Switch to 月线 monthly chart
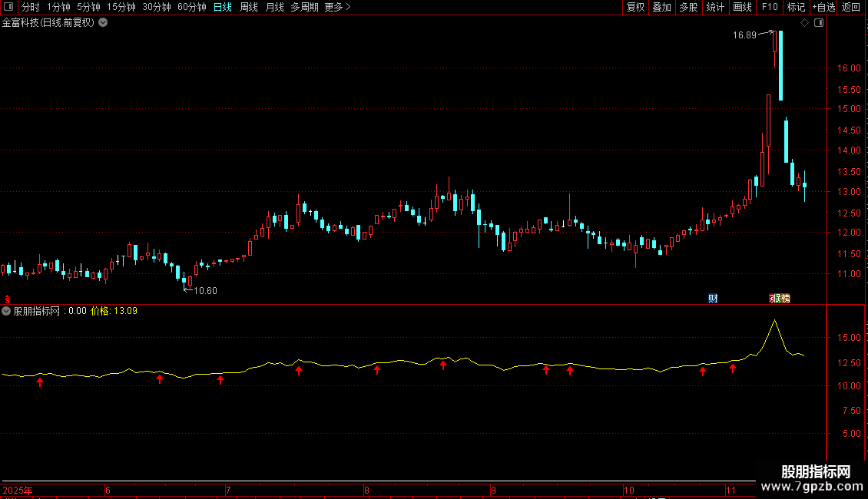Screen dimensions: 868x499 274,7
